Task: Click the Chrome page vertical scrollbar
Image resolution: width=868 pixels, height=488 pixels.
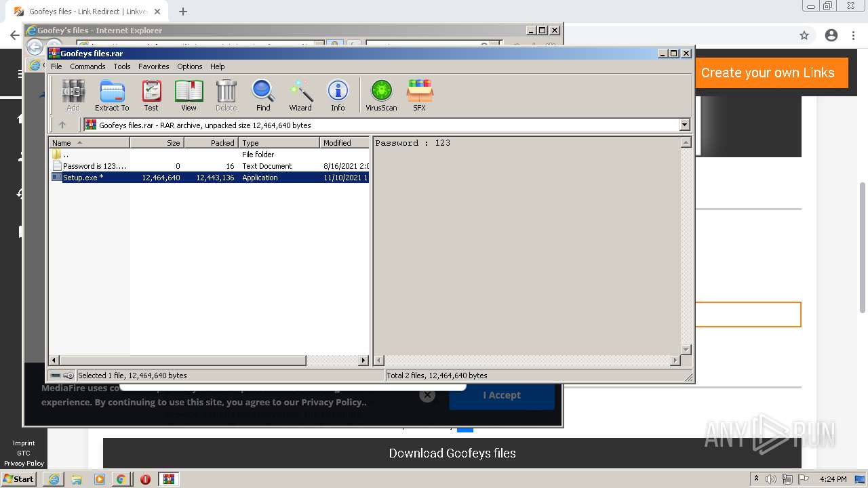Action: click(863, 247)
